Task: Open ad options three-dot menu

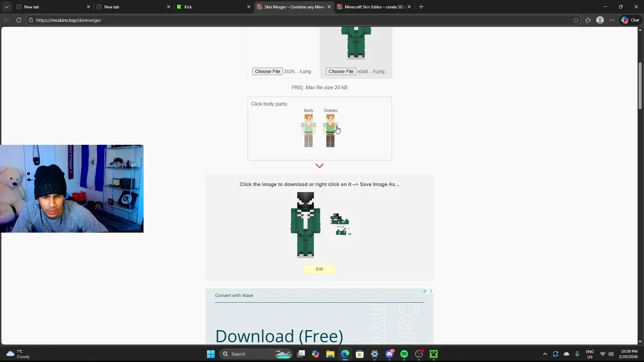Action: [431, 291]
